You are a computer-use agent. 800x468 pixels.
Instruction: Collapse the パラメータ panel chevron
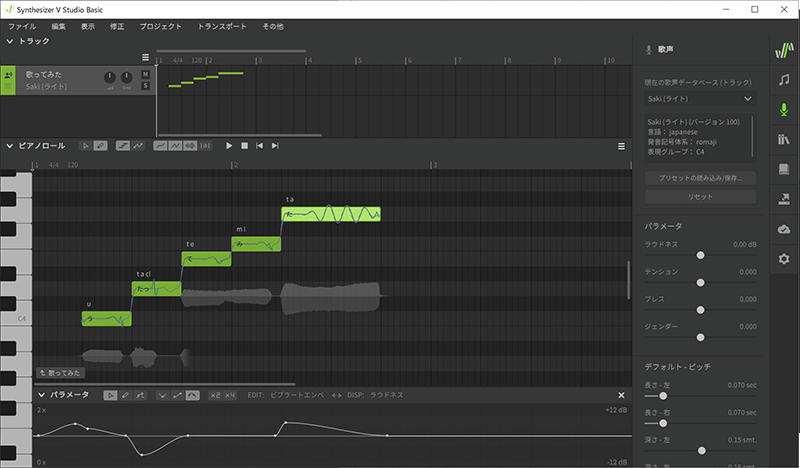tap(42, 395)
